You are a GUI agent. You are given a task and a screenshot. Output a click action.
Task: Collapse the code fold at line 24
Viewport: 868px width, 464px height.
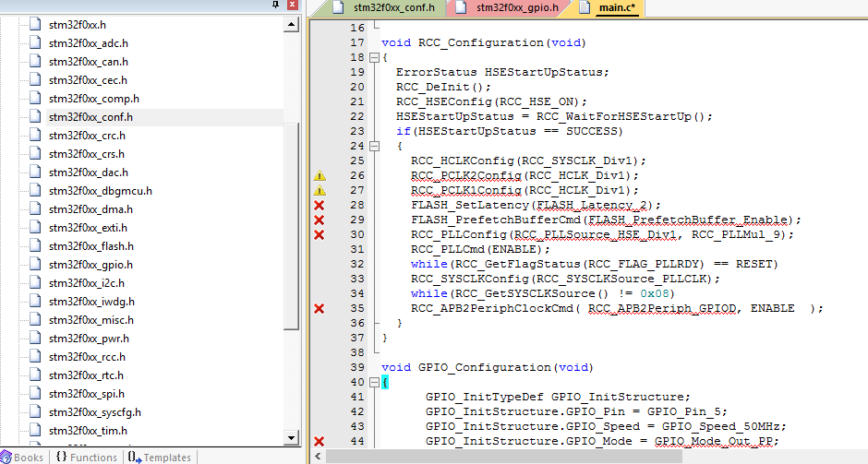tap(374, 146)
